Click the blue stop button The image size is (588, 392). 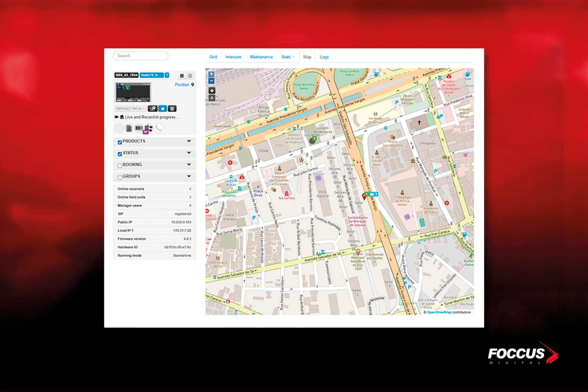(x=162, y=109)
